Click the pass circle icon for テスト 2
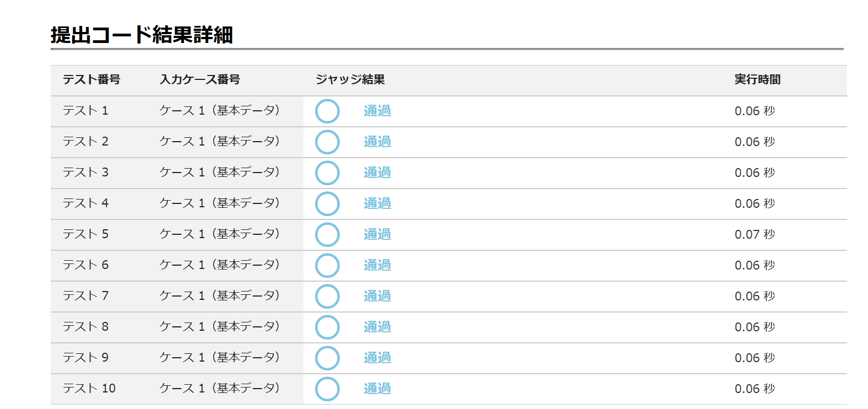868x409 pixels. point(327,142)
